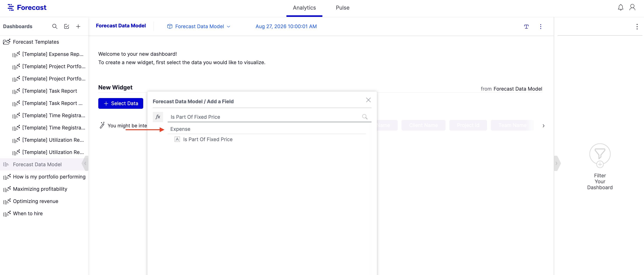Open the Forecast Data Model dropdown
Screen dimensions: 644x275
coord(199,26)
